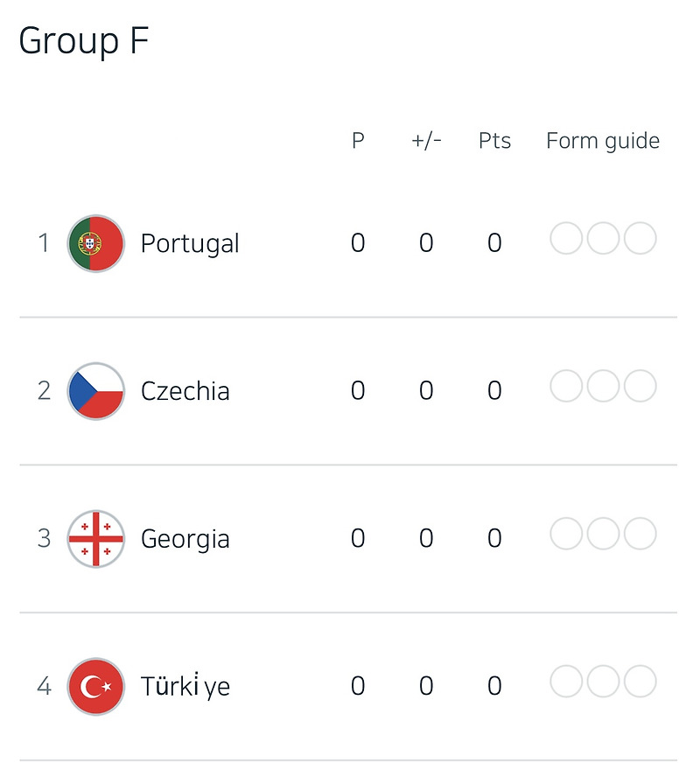The image size is (700, 784).
Task: Click the P column header
Action: coord(358,141)
